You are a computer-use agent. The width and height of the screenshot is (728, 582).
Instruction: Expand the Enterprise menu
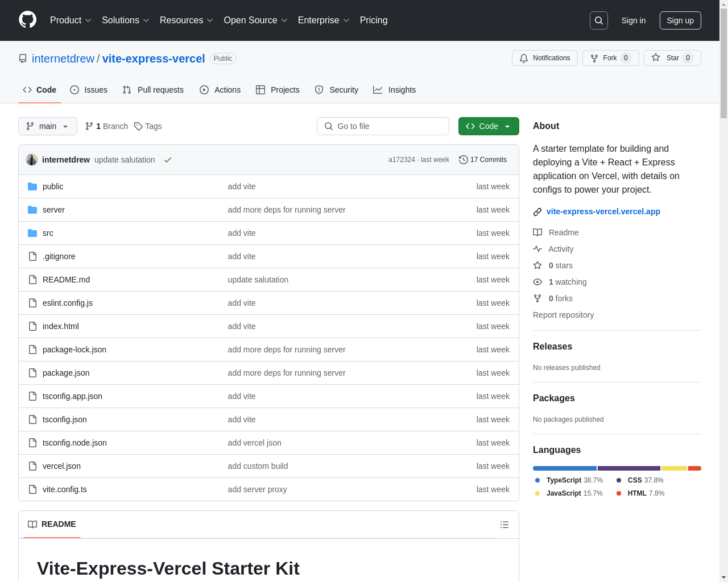(x=324, y=20)
